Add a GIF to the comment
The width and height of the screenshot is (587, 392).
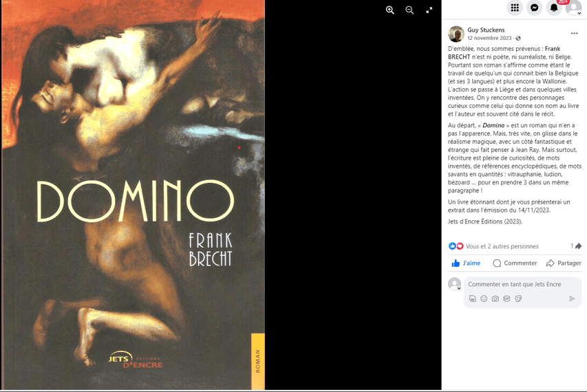506,298
